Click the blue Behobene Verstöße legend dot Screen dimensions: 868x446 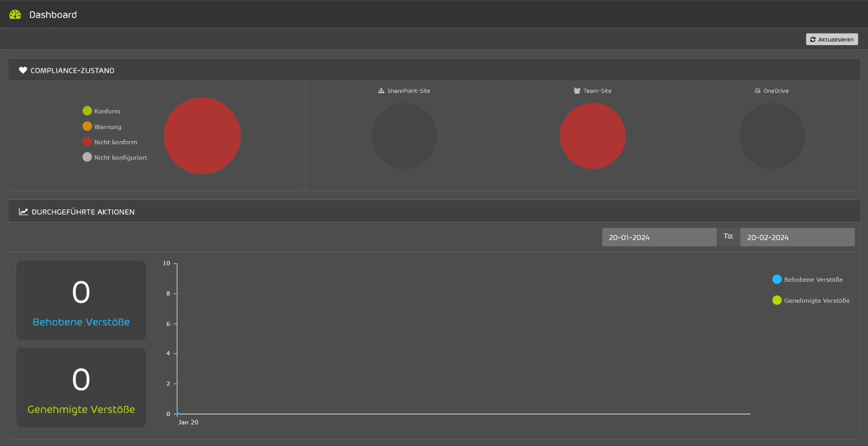pos(777,280)
